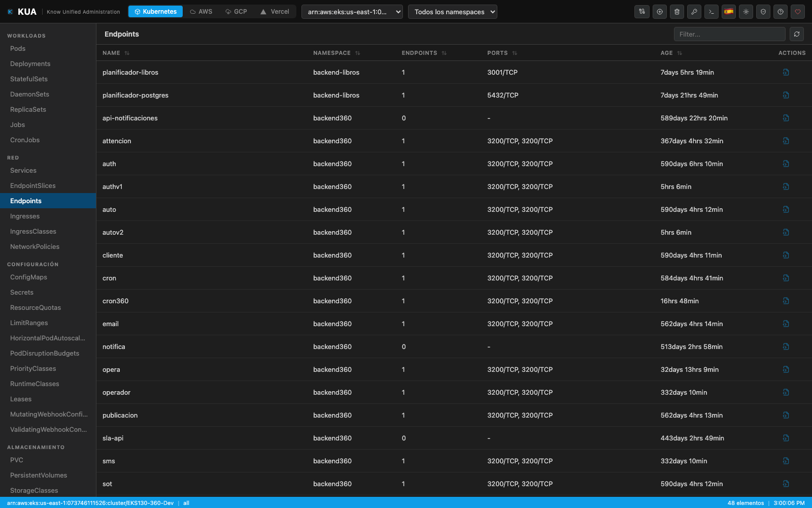Open action icon for planificador-postgres row

786,95
